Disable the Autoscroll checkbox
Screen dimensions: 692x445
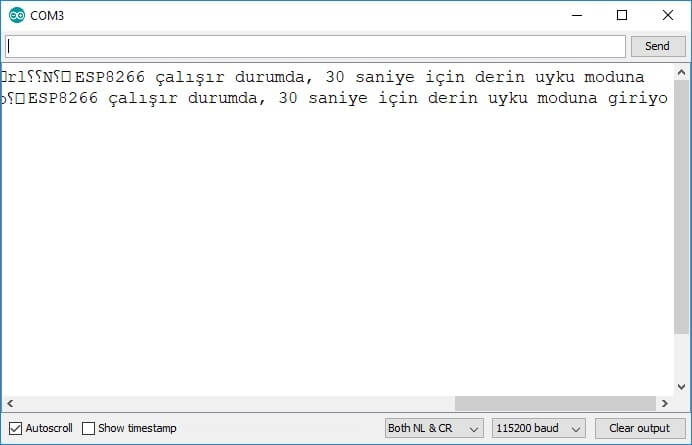(x=15, y=428)
